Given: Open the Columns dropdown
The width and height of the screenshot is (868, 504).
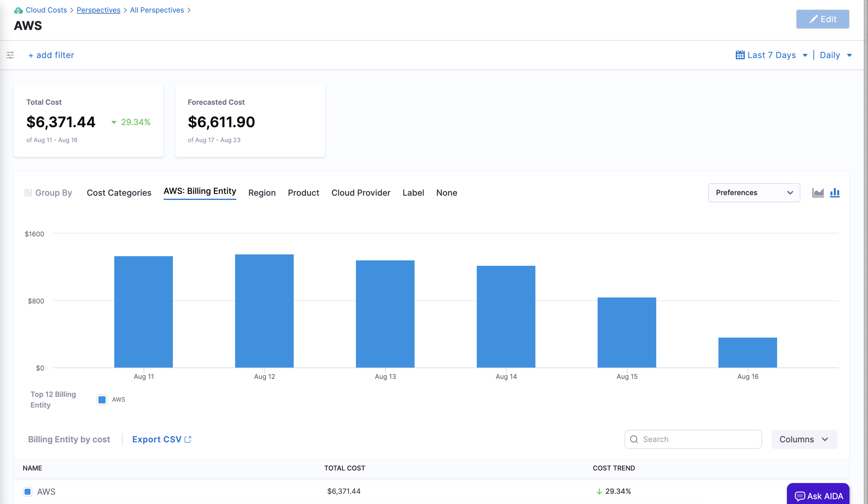Looking at the screenshot, I should 804,439.
